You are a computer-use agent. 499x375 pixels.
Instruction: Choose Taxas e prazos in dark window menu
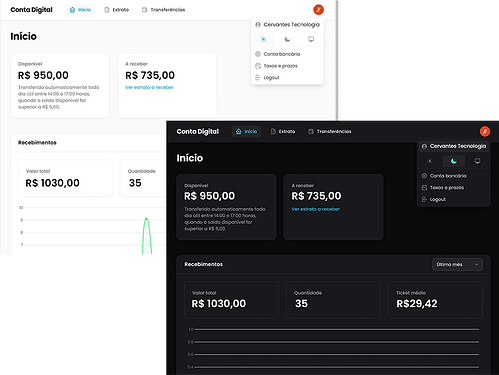click(454, 188)
